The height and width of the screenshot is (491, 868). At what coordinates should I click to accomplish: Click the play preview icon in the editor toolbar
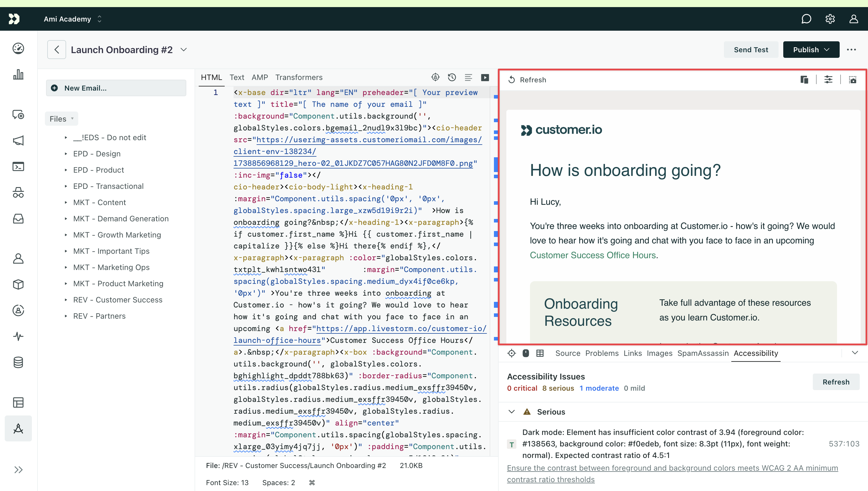485,78
